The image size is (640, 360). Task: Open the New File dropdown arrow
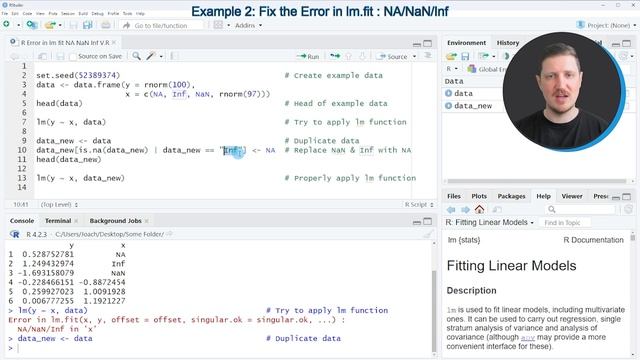tap(18, 25)
